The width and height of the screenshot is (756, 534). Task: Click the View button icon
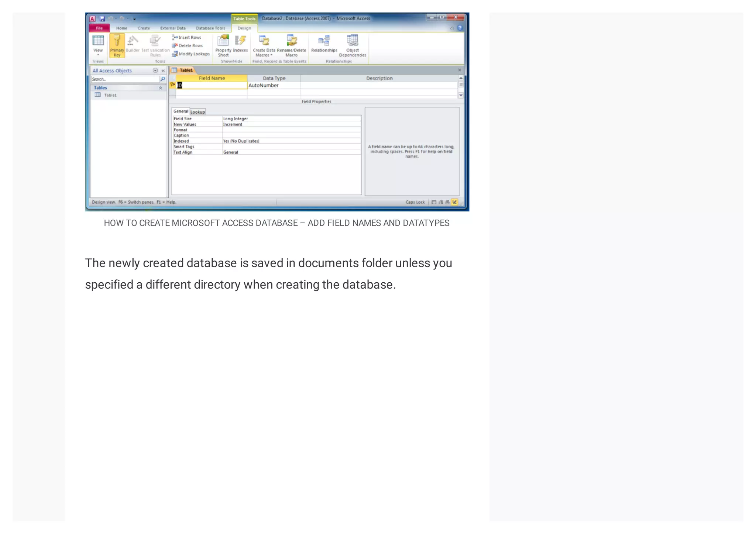(x=98, y=40)
